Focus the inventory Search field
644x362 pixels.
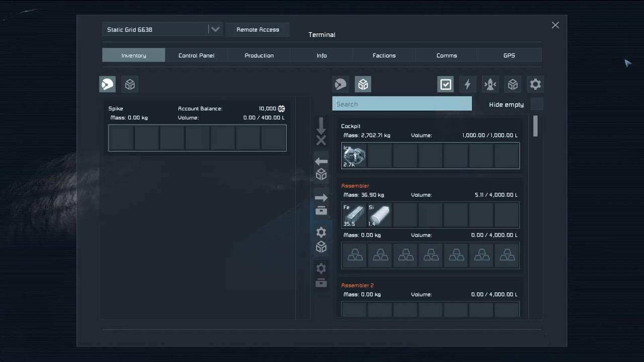point(402,104)
